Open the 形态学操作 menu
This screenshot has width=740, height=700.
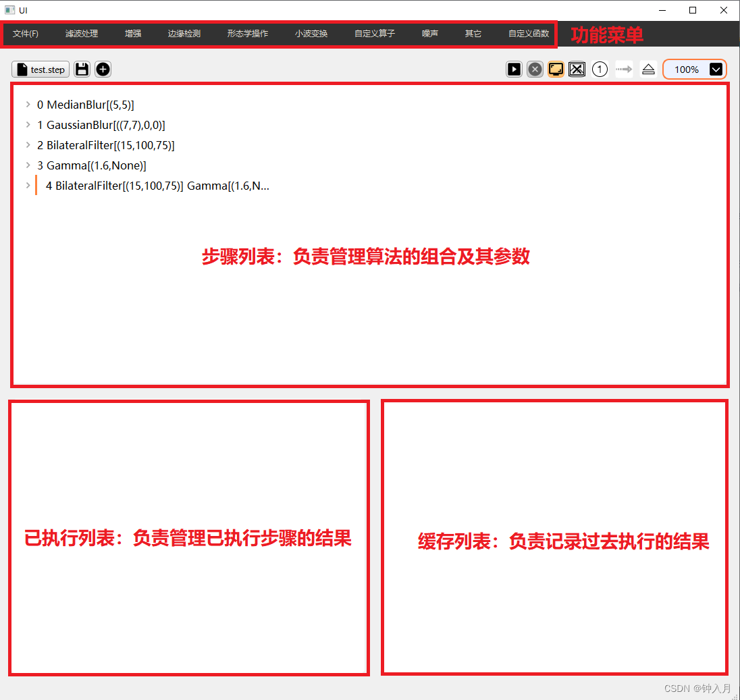pyautogui.click(x=247, y=34)
